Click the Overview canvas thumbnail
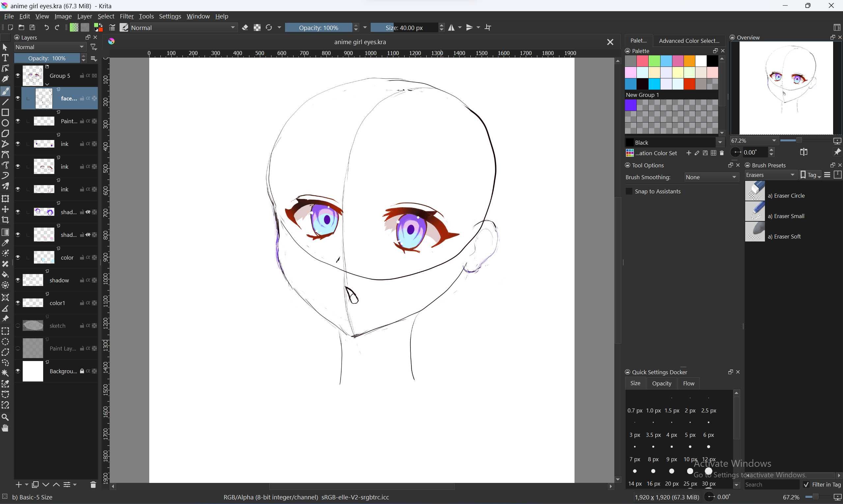The image size is (843, 504). tap(786, 88)
